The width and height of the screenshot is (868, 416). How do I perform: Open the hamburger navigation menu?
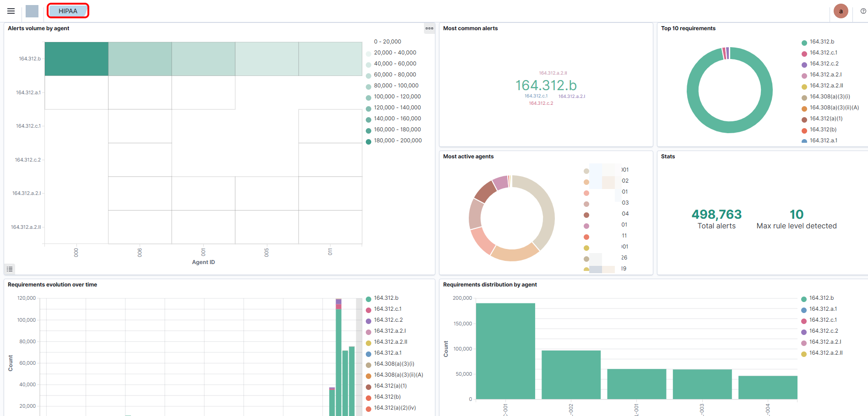click(11, 11)
